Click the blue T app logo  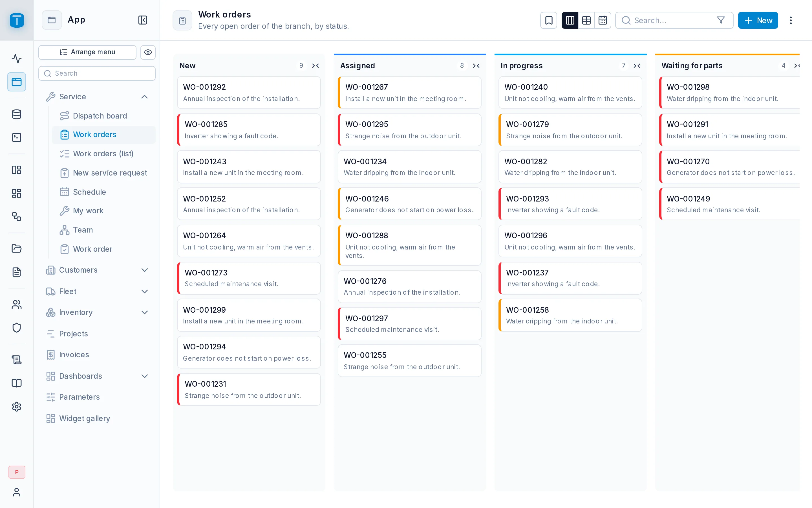pyautogui.click(x=17, y=20)
